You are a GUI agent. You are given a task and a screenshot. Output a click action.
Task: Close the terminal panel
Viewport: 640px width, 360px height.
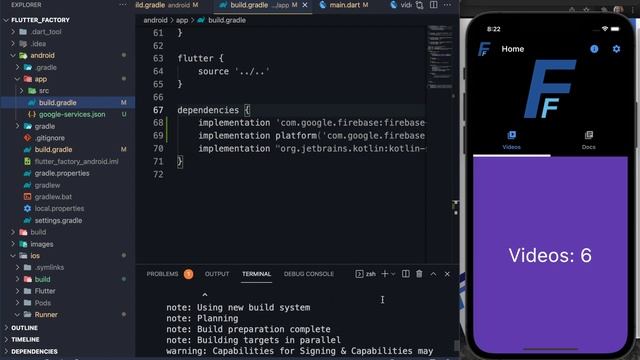coord(447,274)
